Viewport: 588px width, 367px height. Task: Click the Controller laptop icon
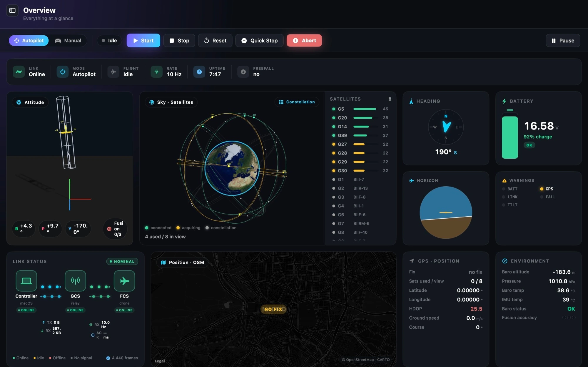[26, 281]
